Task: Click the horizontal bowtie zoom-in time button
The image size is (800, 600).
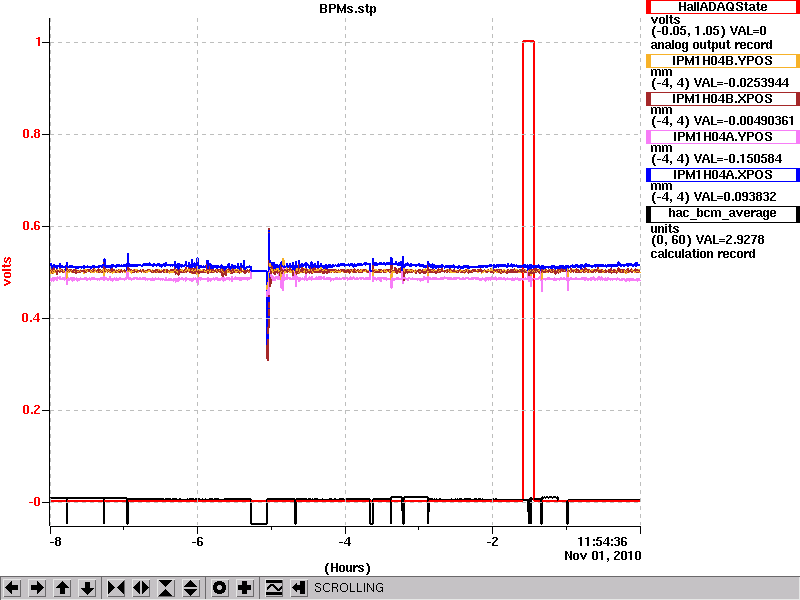Action: tap(116, 588)
